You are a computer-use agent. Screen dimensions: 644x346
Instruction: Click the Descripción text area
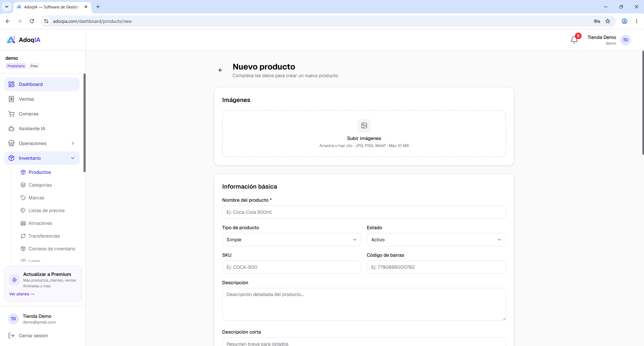364,304
